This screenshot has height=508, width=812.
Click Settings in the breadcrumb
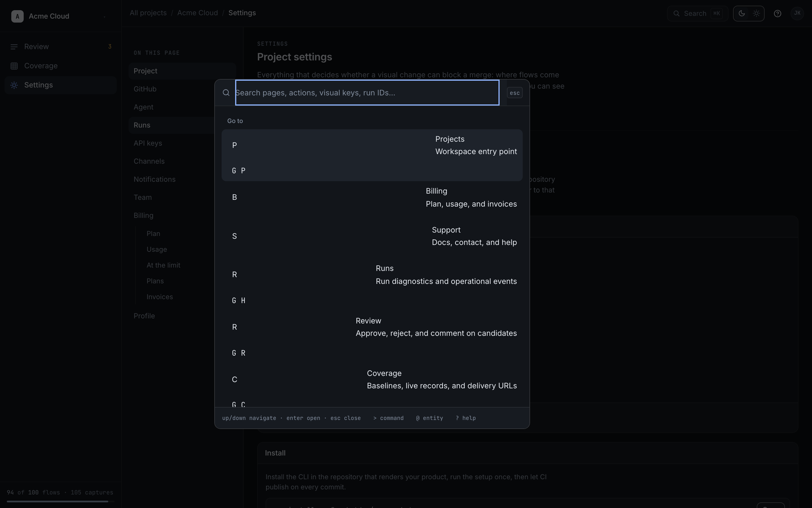242,13
